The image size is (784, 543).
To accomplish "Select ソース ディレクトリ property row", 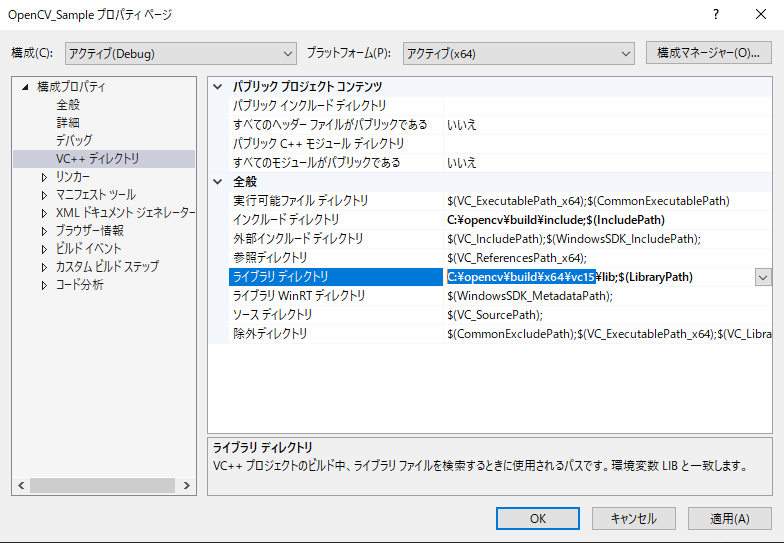I will (x=500, y=314).
